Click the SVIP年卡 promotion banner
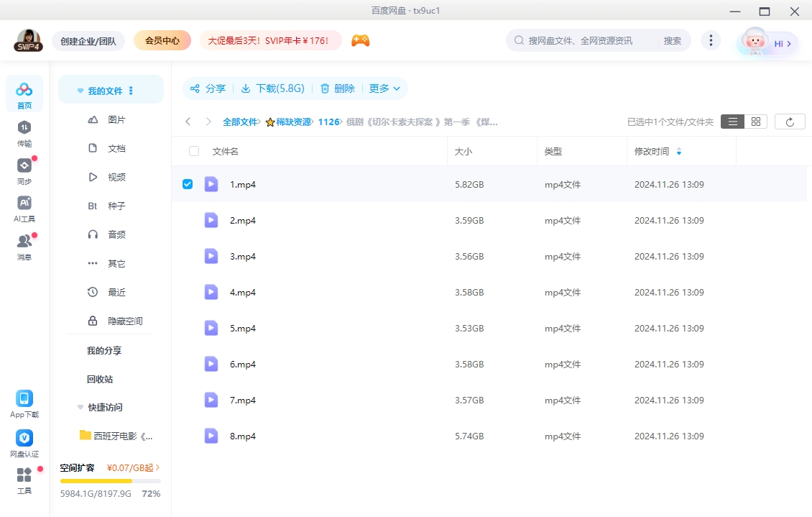812x517 pixels. click(270, 40)
